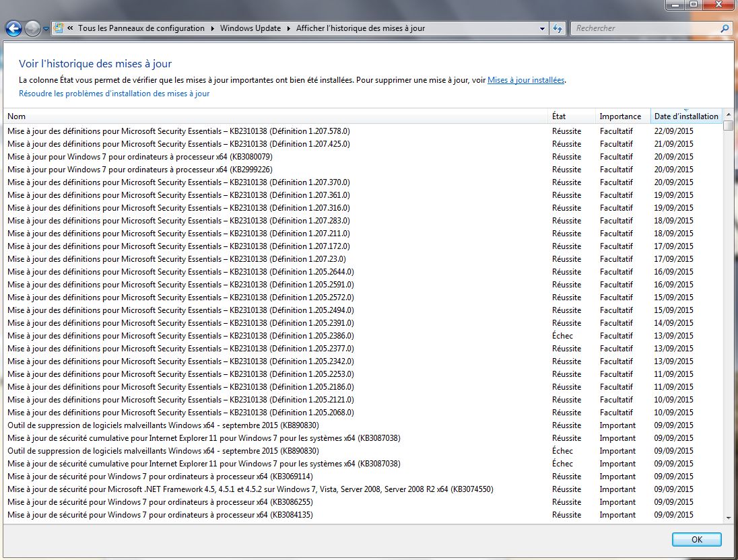Focus the Rechercher search field
This screenshot has height=560, width=738.
click(x=645, y=28)
